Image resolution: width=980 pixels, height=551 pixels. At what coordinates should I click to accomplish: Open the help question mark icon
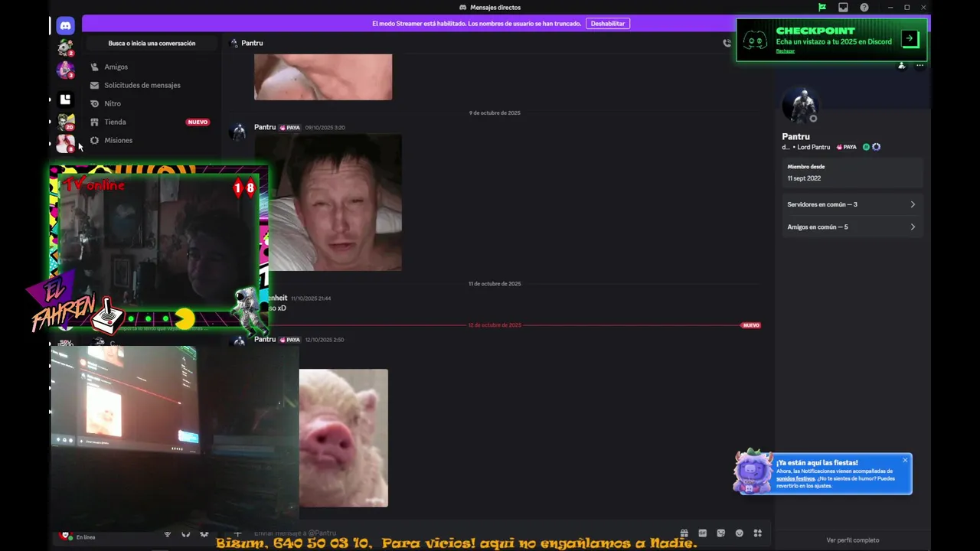(864, 8)
